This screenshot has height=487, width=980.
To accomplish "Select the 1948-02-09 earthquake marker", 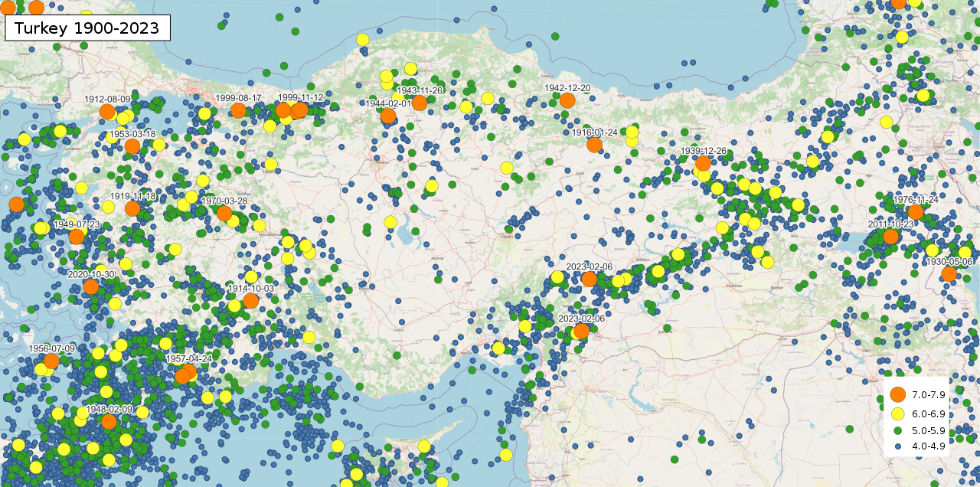I will [109, 421].
